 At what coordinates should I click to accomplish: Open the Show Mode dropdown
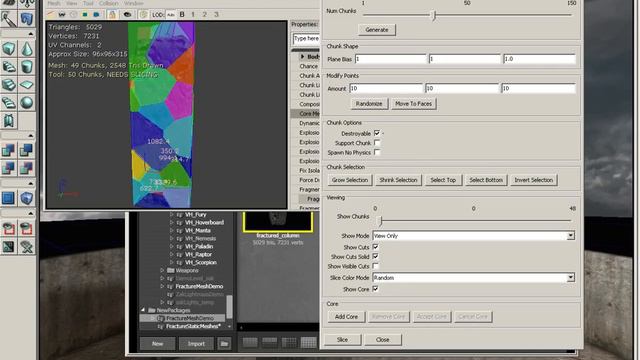(x=571, y=236)
